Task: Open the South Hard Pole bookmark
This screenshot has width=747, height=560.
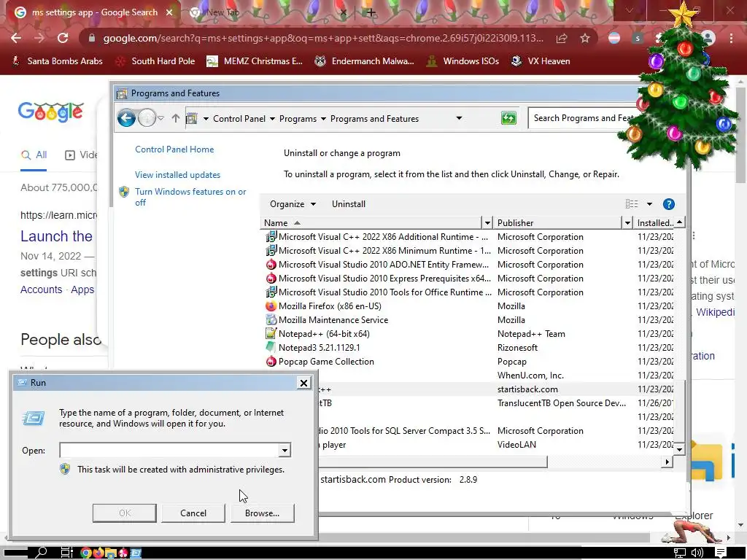Action: point(156,61)
